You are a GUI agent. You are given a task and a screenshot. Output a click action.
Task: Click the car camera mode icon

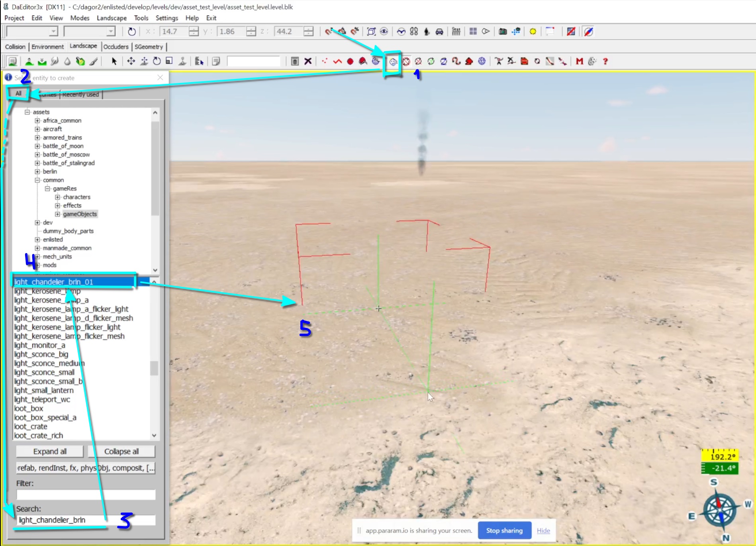pos(439,31)
